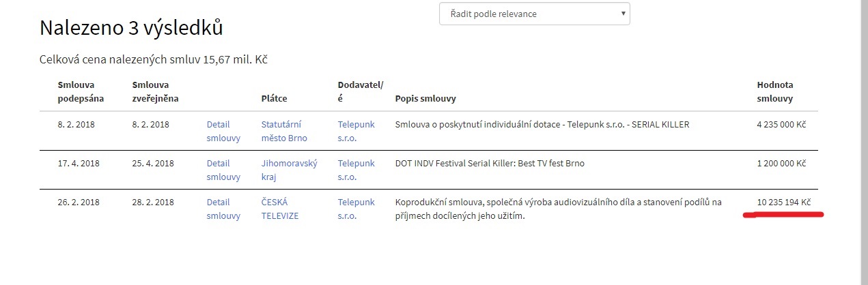This screenshot has width=868, height=285.
Task: Click the sort dropdown arrow
Action: pos(623,14)
